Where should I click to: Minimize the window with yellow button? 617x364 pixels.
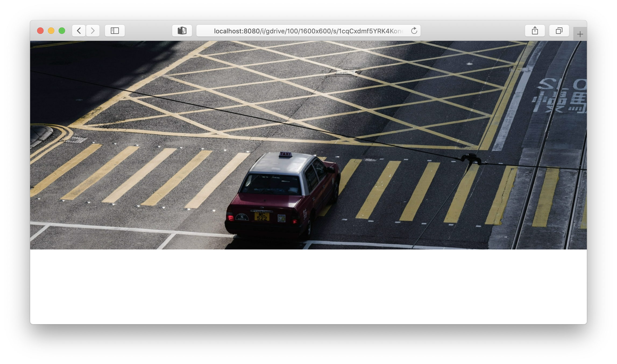coord(51,31)
